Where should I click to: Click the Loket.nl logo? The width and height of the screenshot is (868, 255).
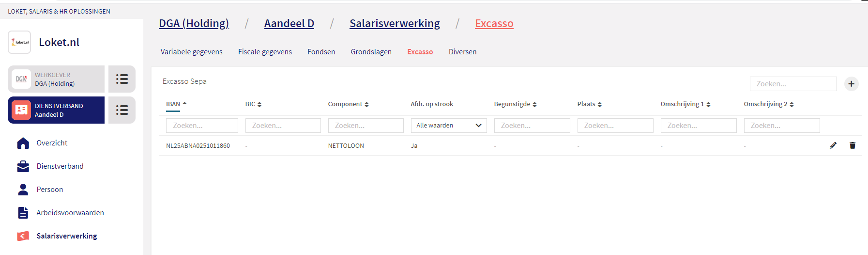click(19, 42)
